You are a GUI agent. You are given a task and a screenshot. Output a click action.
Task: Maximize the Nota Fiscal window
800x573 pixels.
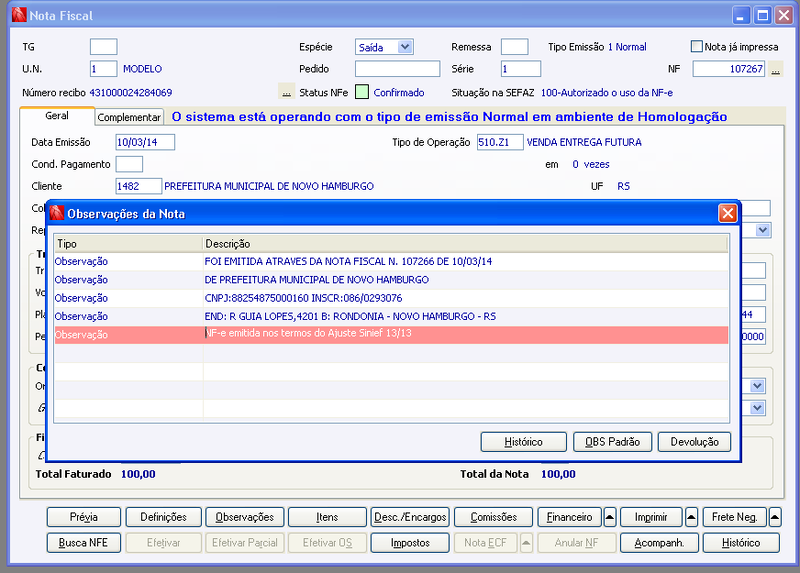click(x=763, y=15)
